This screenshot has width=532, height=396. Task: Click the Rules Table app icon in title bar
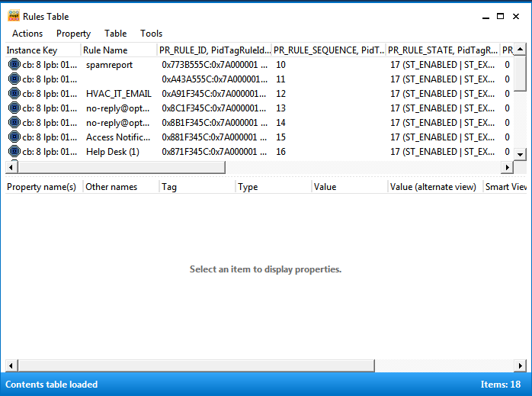pos(14,16)
